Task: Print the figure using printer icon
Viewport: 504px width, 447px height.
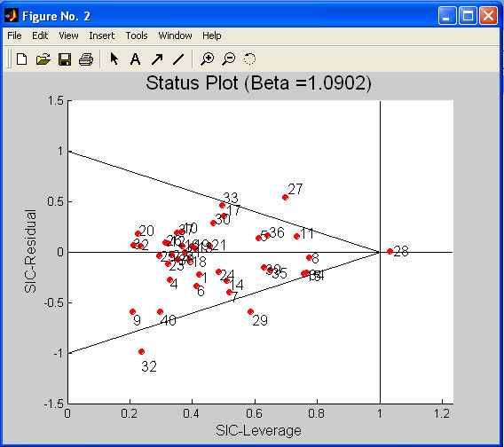Action: [86, 59]
